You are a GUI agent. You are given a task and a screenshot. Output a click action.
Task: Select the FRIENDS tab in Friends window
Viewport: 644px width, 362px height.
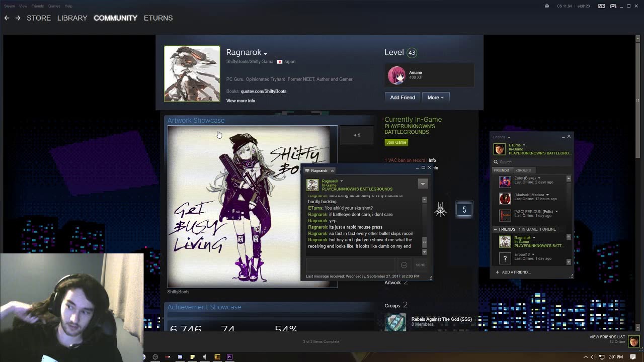[501, 170]
